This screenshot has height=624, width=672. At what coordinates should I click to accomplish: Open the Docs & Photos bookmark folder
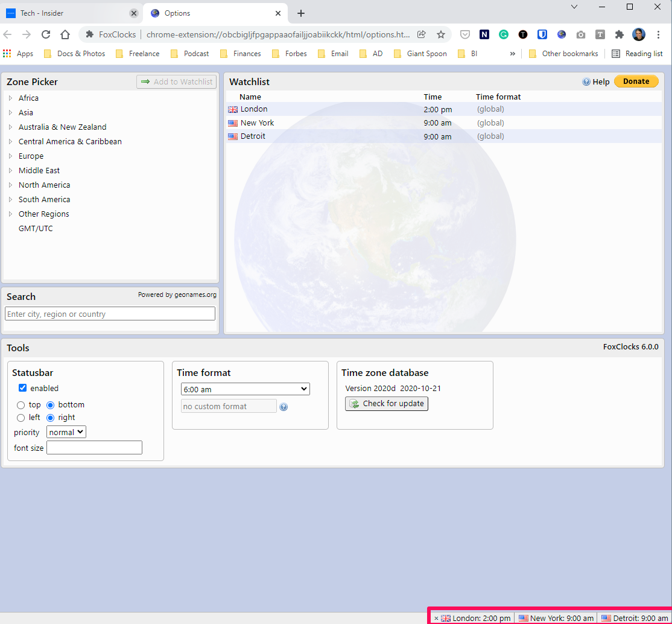pyautogui.click(x=75, y=54)
